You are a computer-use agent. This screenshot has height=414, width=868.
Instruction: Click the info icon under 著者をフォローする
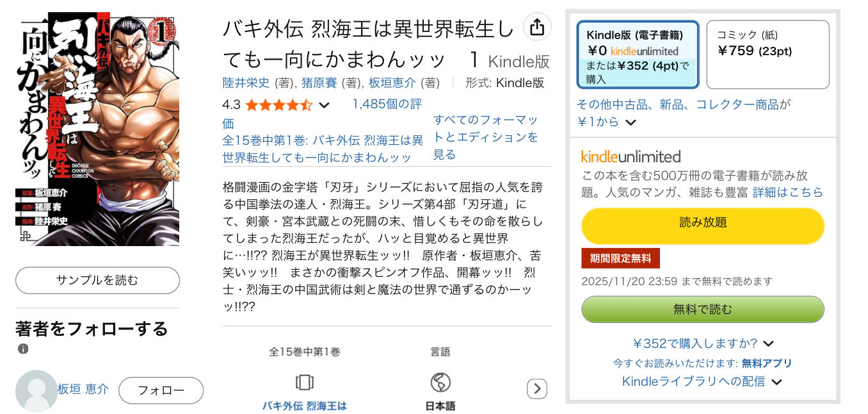click(x=23, y=349)
